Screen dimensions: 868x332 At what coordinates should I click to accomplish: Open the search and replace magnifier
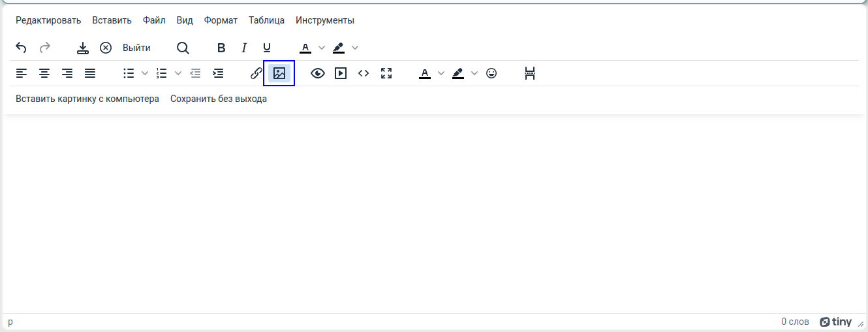coord(183,48)
